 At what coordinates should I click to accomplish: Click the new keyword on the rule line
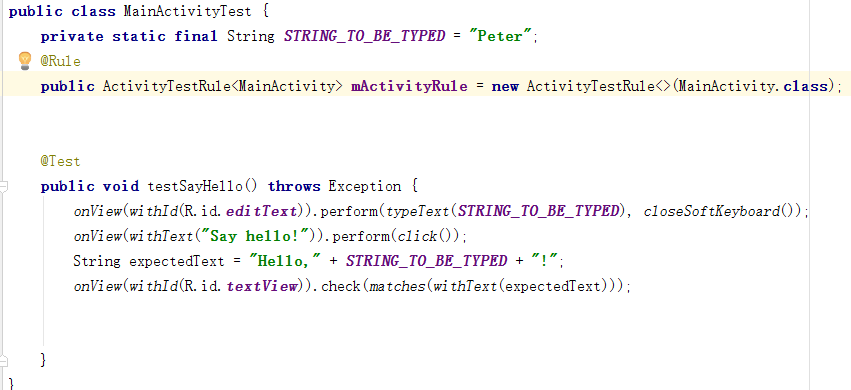[505, 86]
